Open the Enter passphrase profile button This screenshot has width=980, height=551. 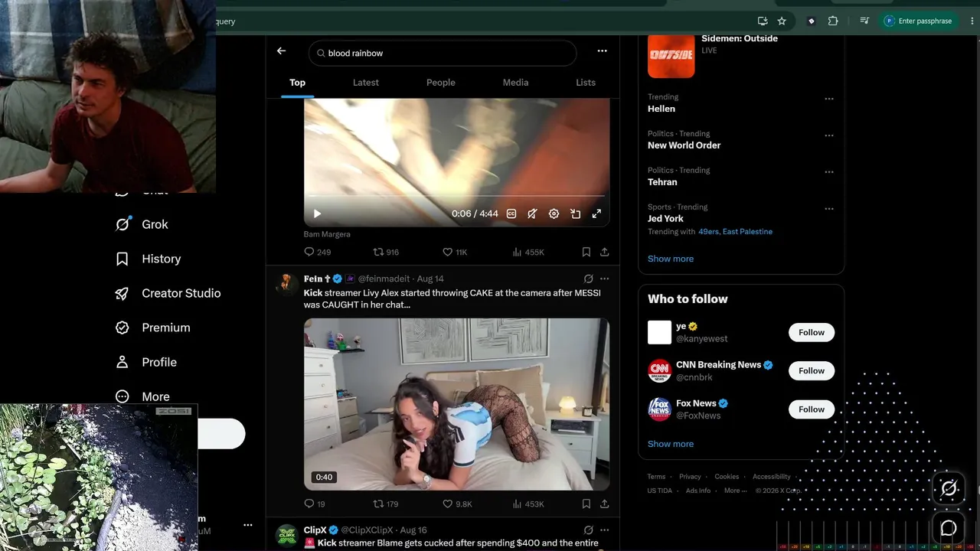920,21
